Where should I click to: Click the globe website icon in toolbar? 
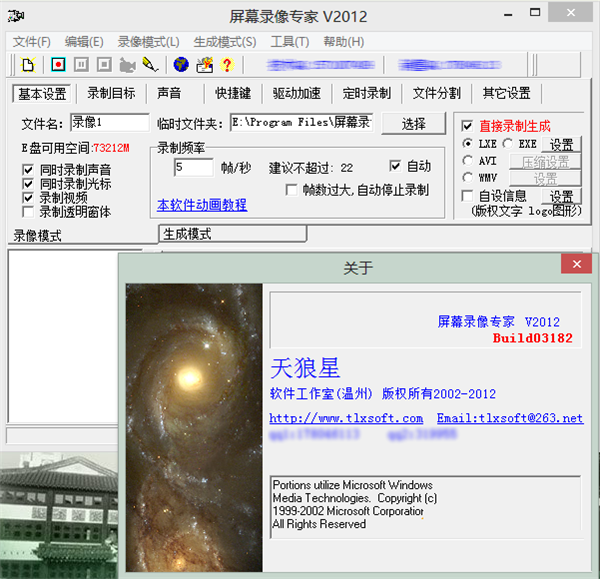tap(181, 65)
